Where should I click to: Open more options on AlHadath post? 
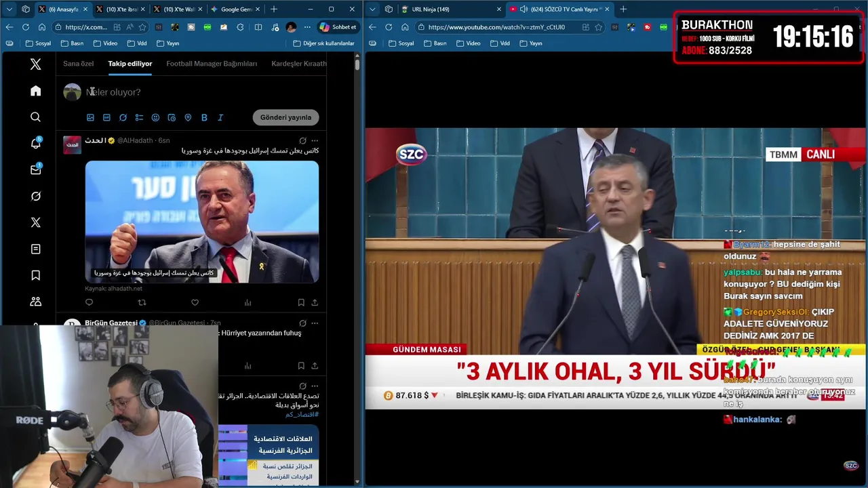315,140
